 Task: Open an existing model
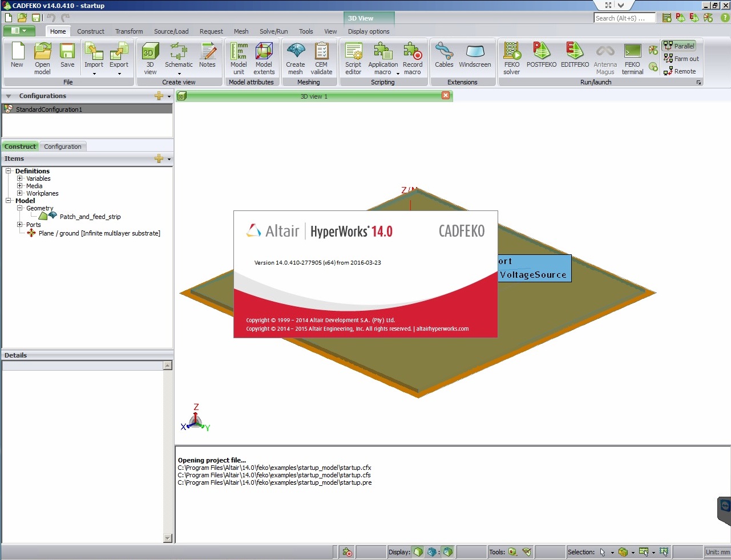coord(42,58)
